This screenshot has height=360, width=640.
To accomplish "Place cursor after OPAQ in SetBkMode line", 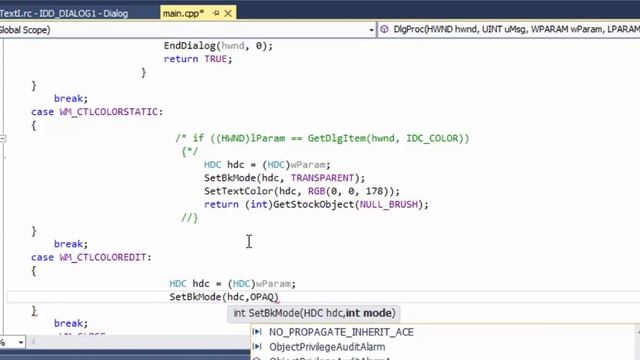I will click(x=273, y=297).
